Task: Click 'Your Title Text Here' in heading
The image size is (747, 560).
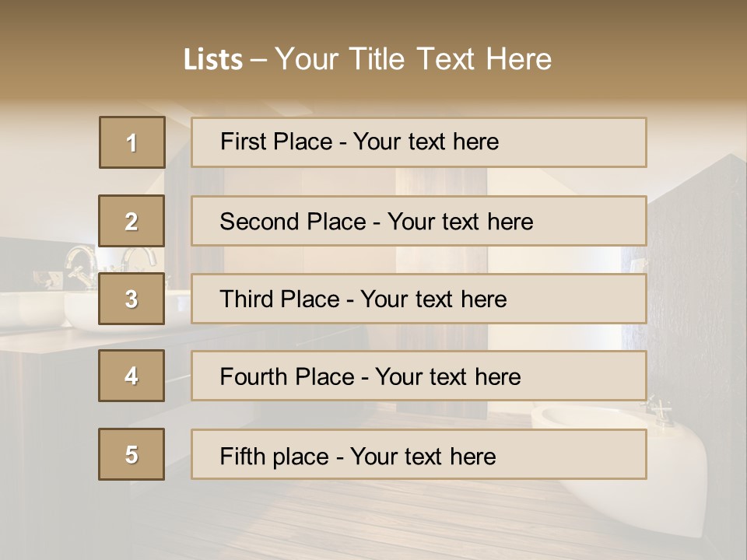Action: point(413,59)
